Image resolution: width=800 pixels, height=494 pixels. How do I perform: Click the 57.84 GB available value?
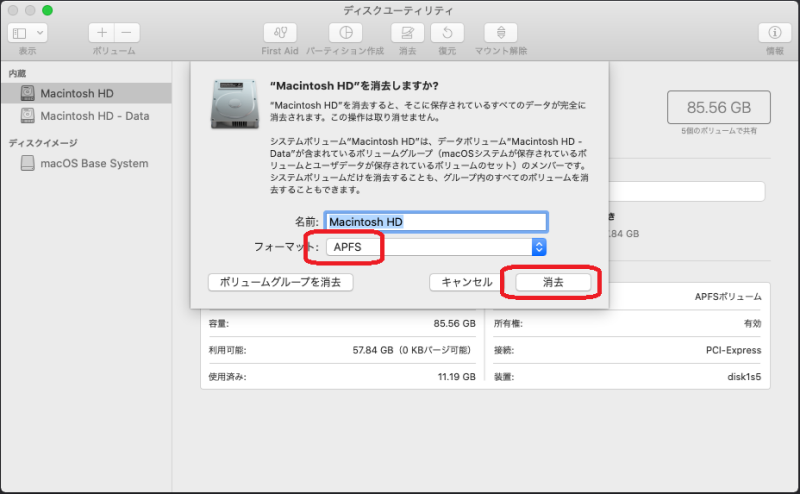(411, 350)
